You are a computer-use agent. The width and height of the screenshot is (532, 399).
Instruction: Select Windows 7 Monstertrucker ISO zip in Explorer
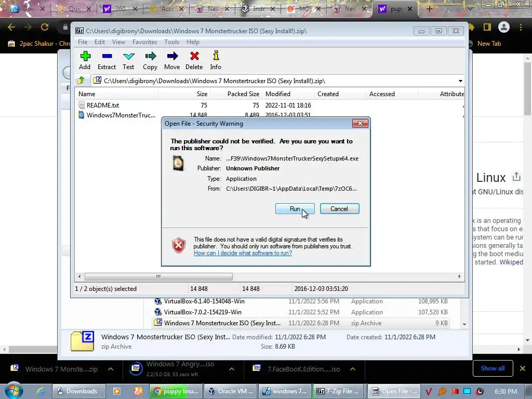301,323
